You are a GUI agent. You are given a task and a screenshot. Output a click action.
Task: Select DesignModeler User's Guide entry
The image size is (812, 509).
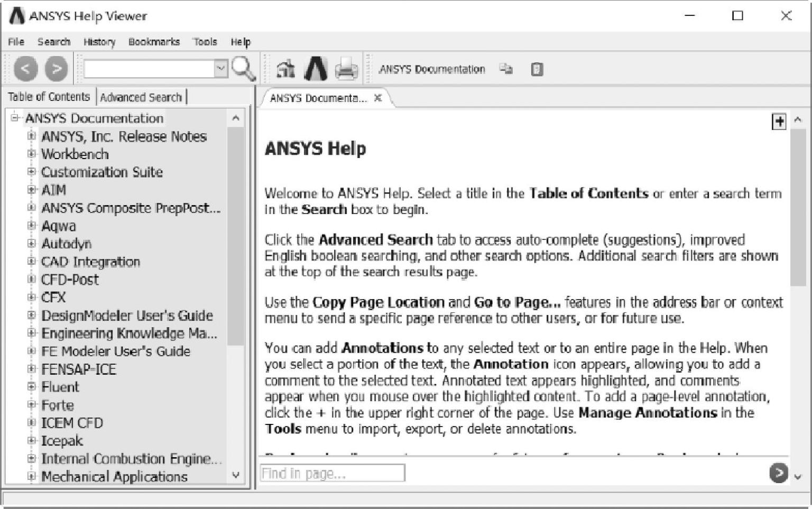coord(127,316)
